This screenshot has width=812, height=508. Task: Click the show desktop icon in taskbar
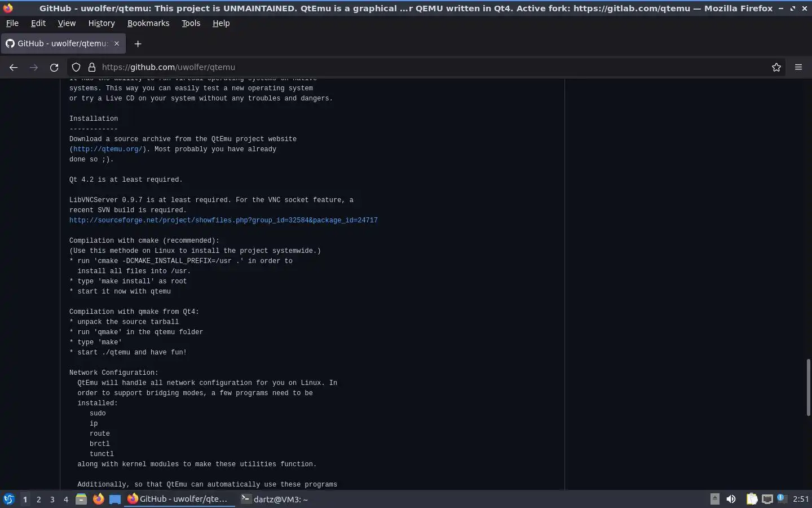[115, 499]
